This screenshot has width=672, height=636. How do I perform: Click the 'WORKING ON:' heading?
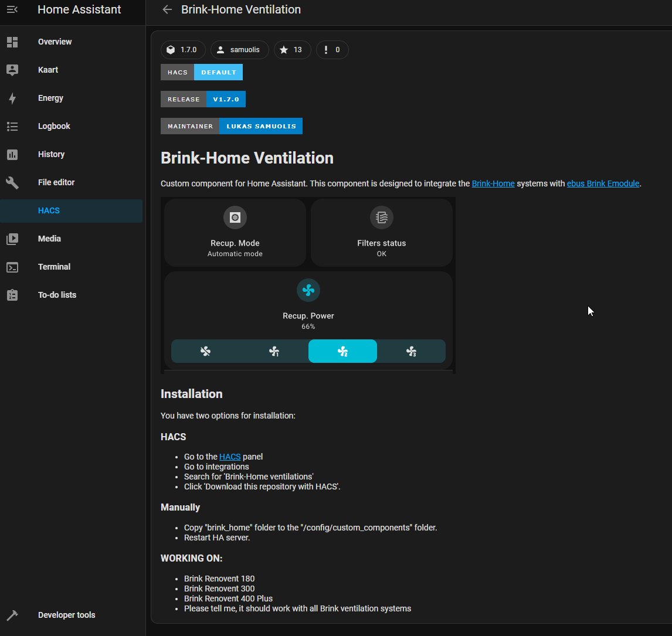click(x=192, y=559)
